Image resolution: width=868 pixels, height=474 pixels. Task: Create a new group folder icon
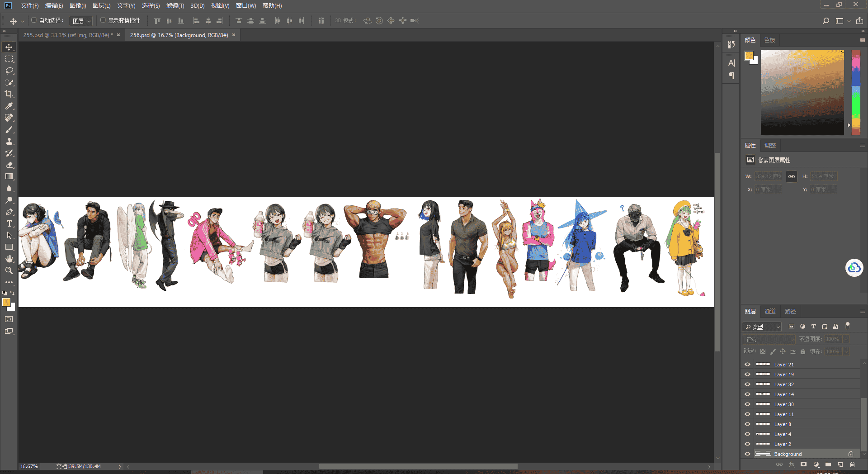pyautogui.click(x=828, y=465)
